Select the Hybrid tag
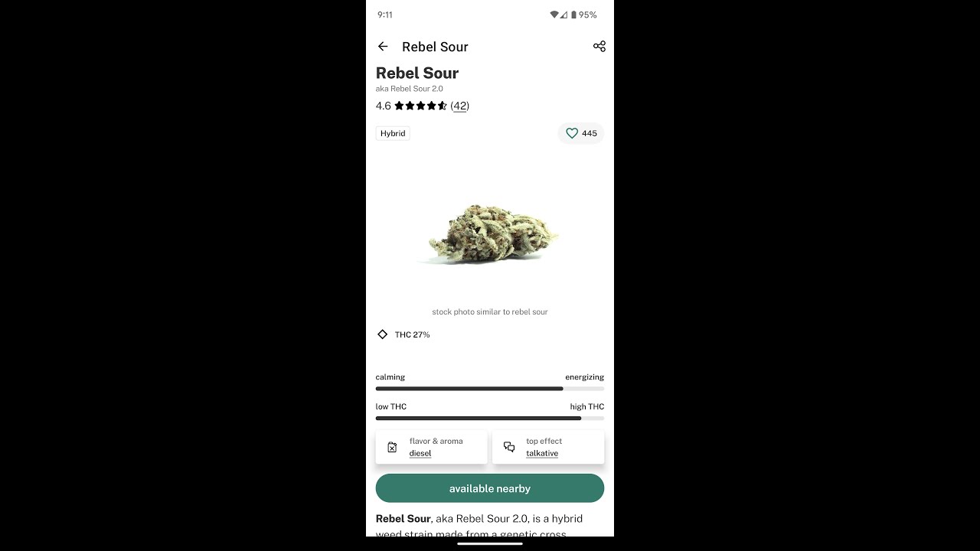 click(393, 133)
